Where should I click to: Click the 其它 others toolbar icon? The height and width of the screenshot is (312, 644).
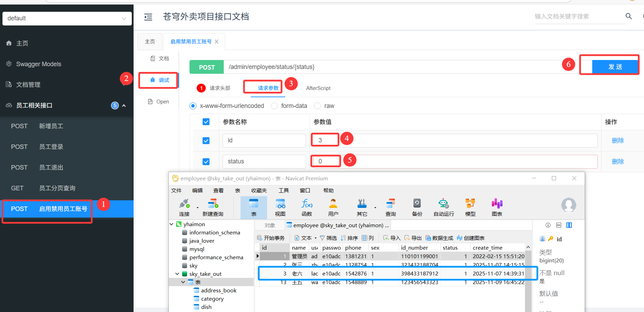click(x=362, y=204)
